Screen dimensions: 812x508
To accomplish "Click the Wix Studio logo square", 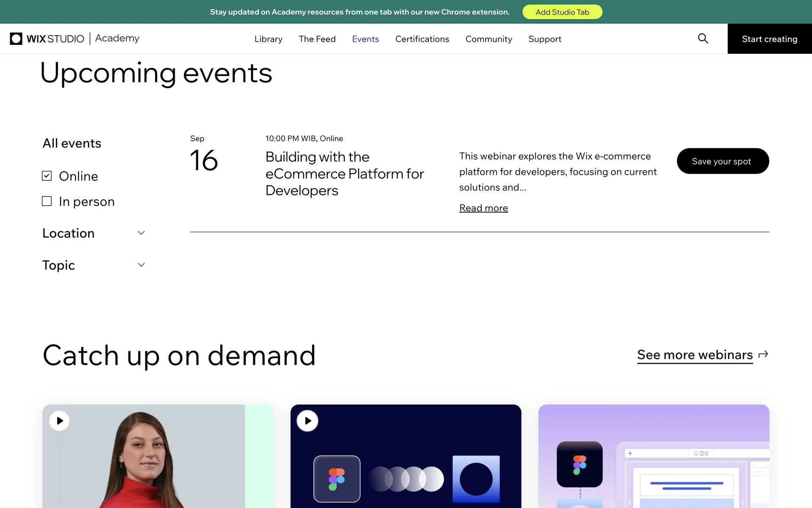I will pos(16,39).
